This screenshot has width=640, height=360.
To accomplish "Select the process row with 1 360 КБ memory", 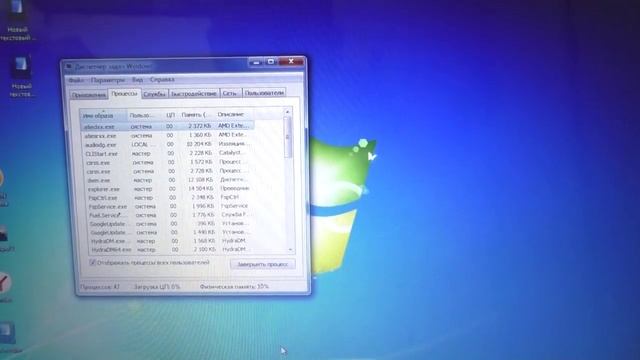I will (168, 135).
